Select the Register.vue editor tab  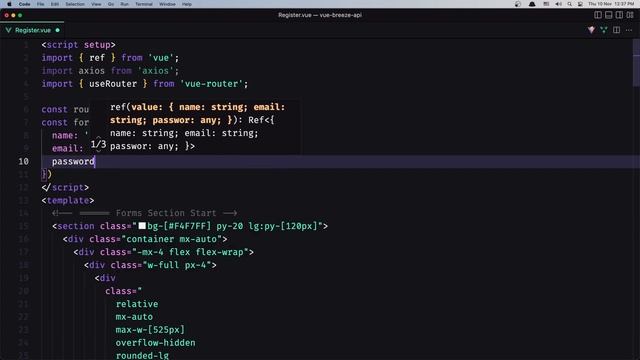point(32,30)
